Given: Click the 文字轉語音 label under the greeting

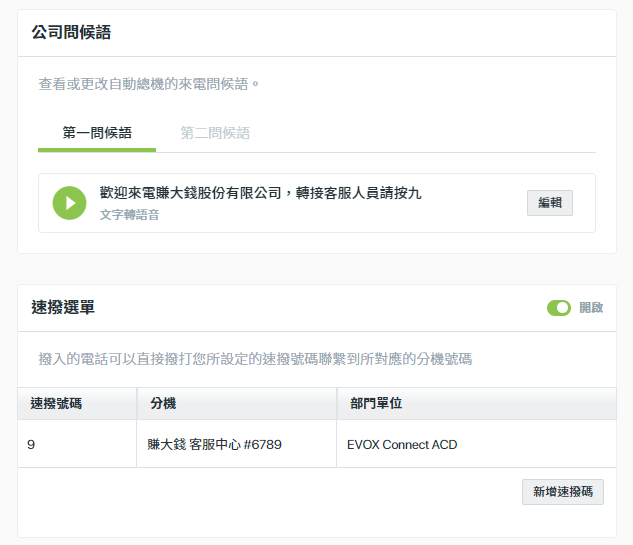Looking at the screenshot, I should (x=130, y=214).
